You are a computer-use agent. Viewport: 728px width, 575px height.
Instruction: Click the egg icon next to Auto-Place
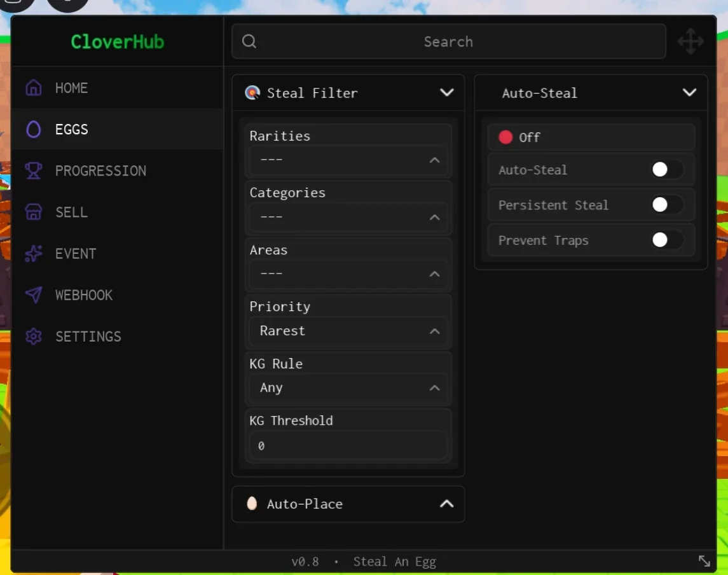[252, 504]
